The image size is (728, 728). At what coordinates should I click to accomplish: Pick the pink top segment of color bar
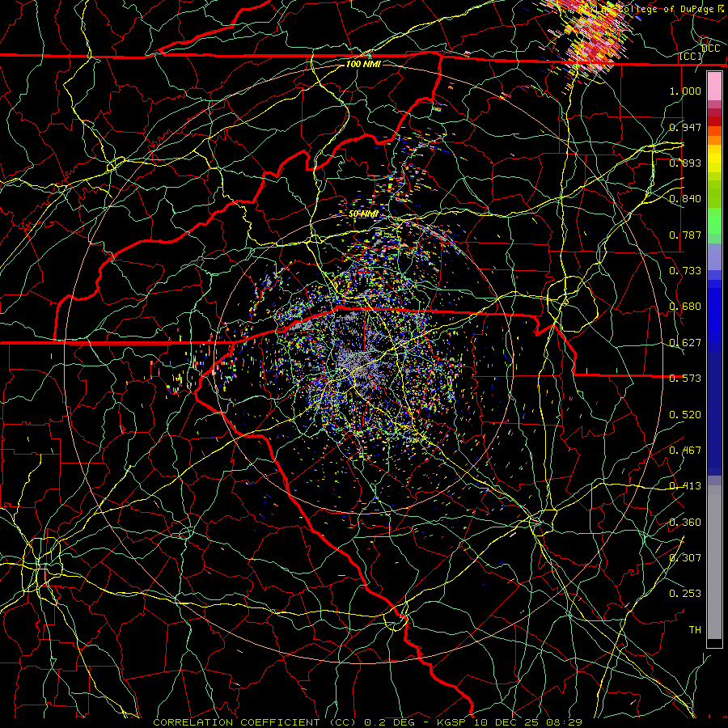714,87
